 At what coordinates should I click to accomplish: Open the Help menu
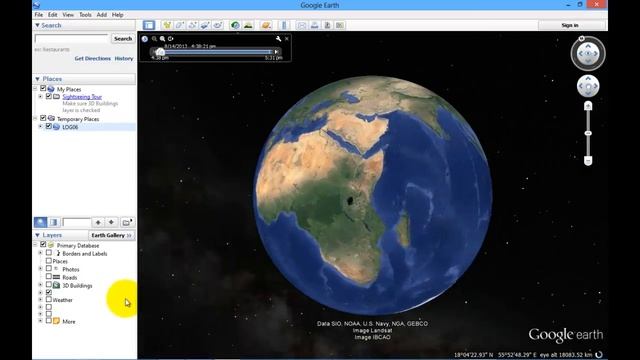(118, 15)
